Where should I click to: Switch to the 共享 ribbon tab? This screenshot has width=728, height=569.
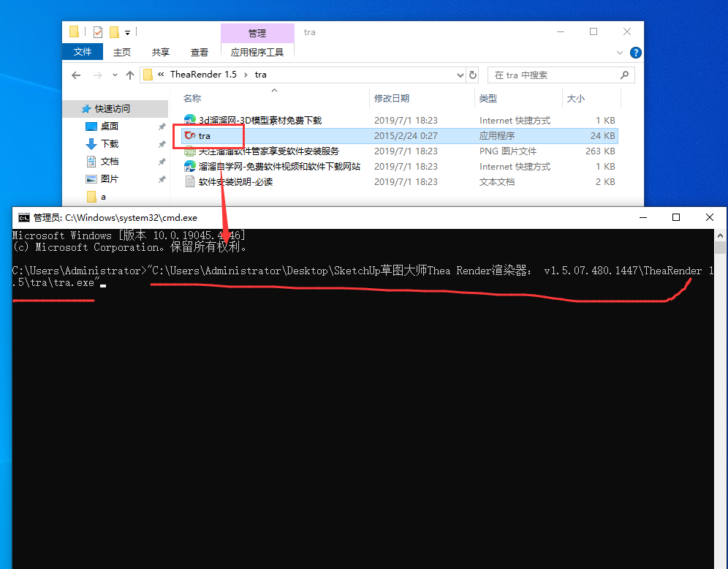(161, 52)
